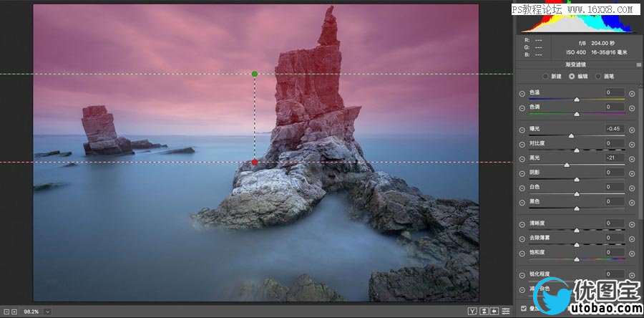Click the green gradient start handle
The image size is (644, 318).
click(x=255, y=74)
